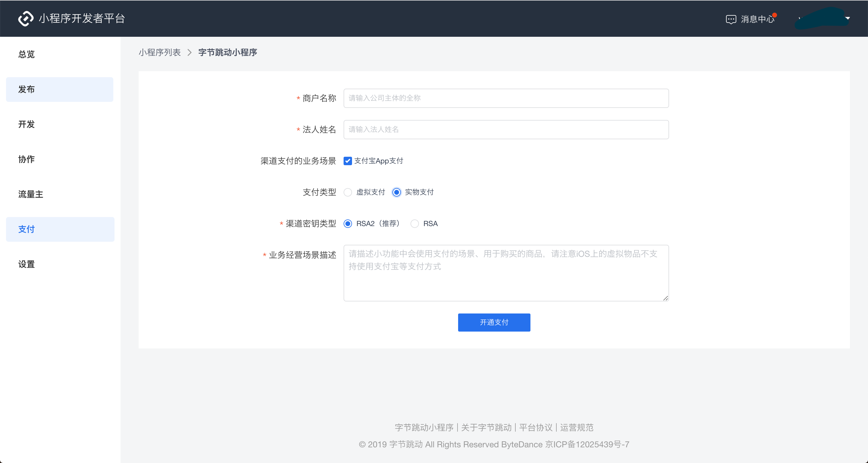The image size is (868, 463).
Task: Click the 开通支付 button
Action: [494, 323]
